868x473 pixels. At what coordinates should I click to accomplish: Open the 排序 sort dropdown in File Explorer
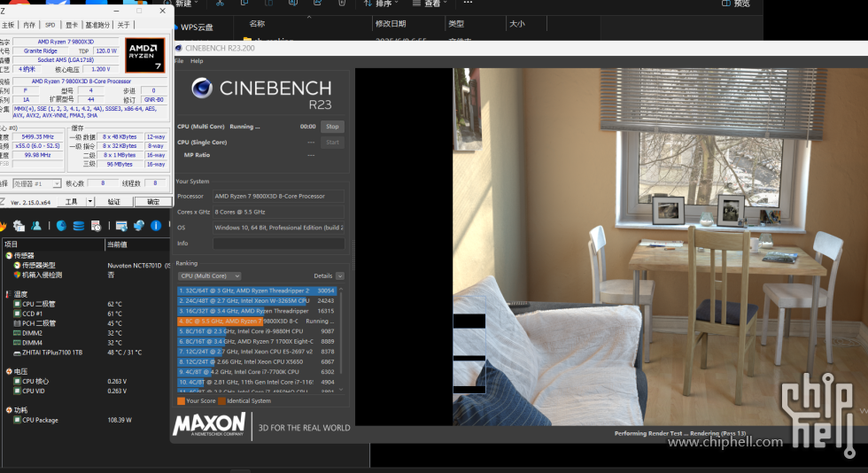coord(382,4)
